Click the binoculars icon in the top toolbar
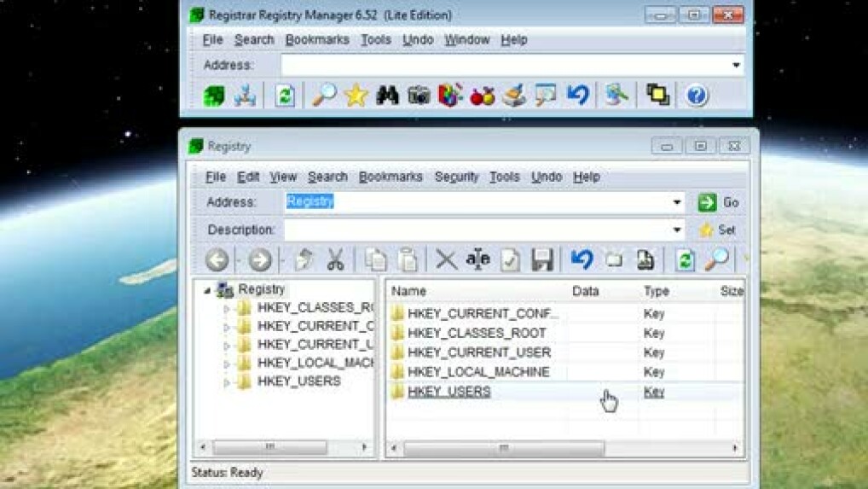Image resolution: width=868 pixels, height=489 pixels. pyautogui.click(x=387, y=95)
